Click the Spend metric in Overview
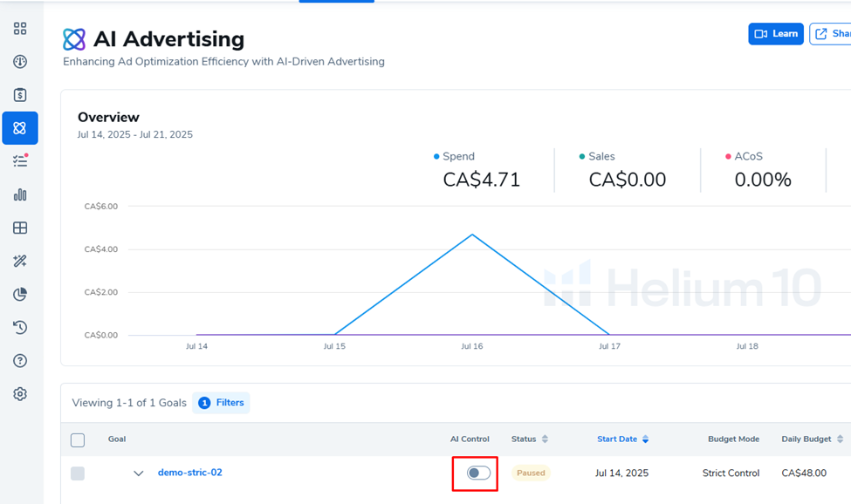 481,170
